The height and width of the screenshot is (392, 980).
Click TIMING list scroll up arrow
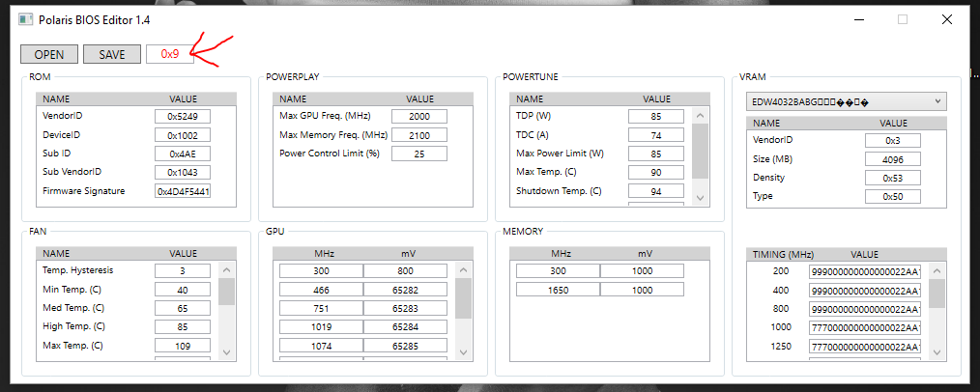[x=937, y=271]
